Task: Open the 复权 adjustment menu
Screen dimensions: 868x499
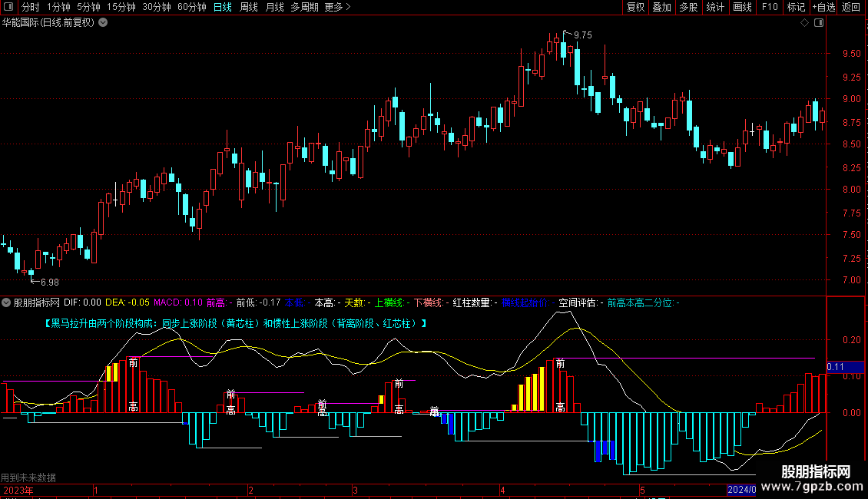Action: tap(635, 7)
